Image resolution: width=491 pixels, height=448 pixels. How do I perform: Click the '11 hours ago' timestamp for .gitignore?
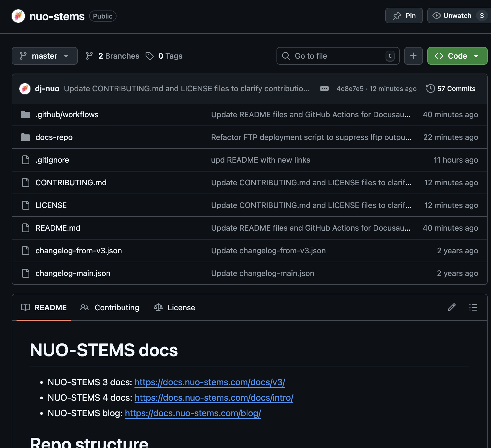pos(456,160)
